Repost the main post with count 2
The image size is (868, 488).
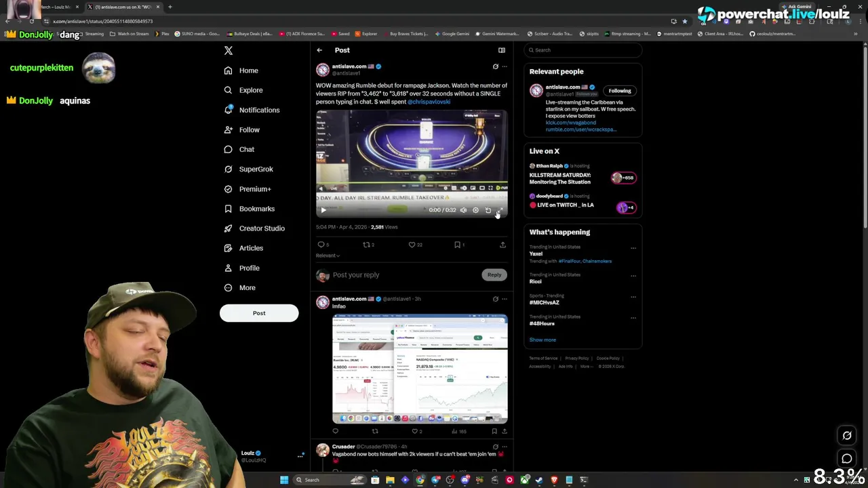point(369,245)
